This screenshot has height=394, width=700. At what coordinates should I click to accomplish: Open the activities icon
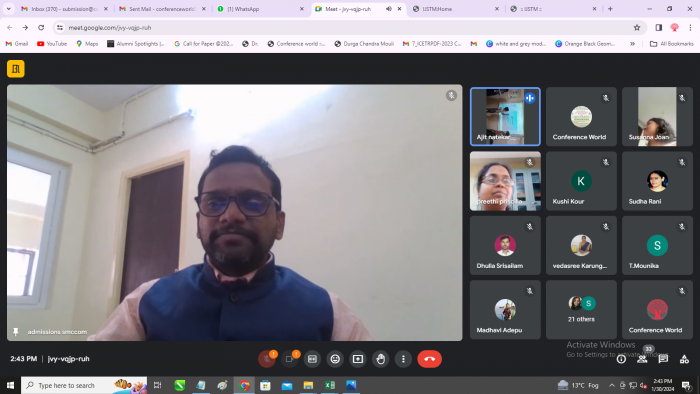[684, 359]
